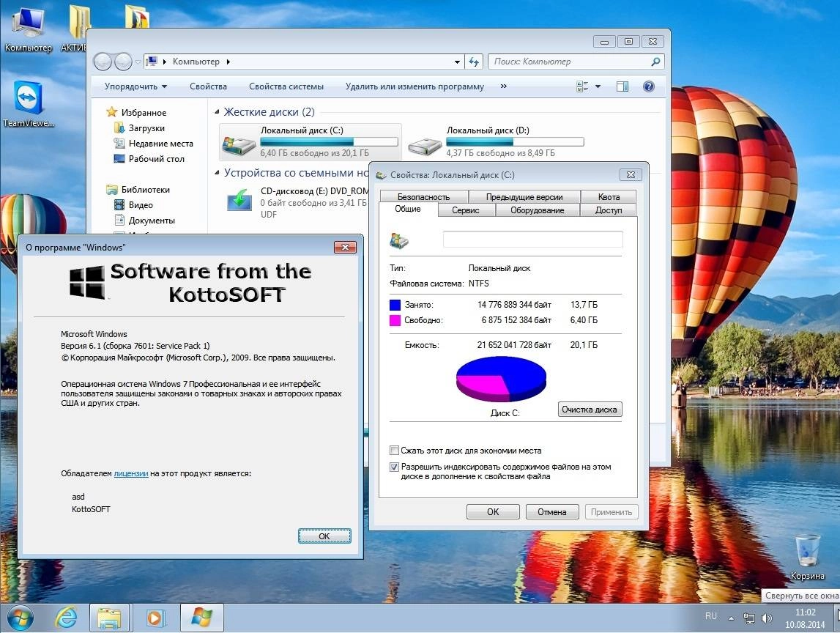Image resolution: width=840 pixels, height=633 pixels.
Task: Click the Explorer back navigation arrow
Action: [x=103, y=62]
